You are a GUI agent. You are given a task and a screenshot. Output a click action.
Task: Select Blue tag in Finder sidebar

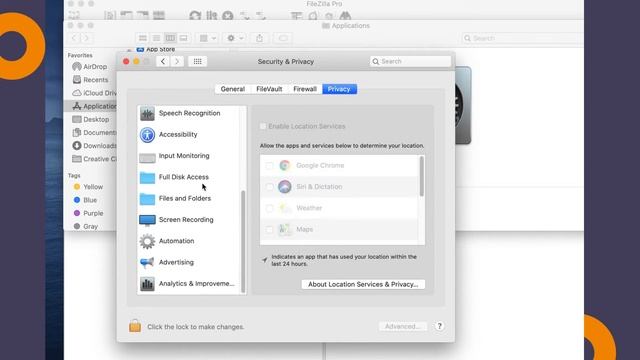click(86, 200)
